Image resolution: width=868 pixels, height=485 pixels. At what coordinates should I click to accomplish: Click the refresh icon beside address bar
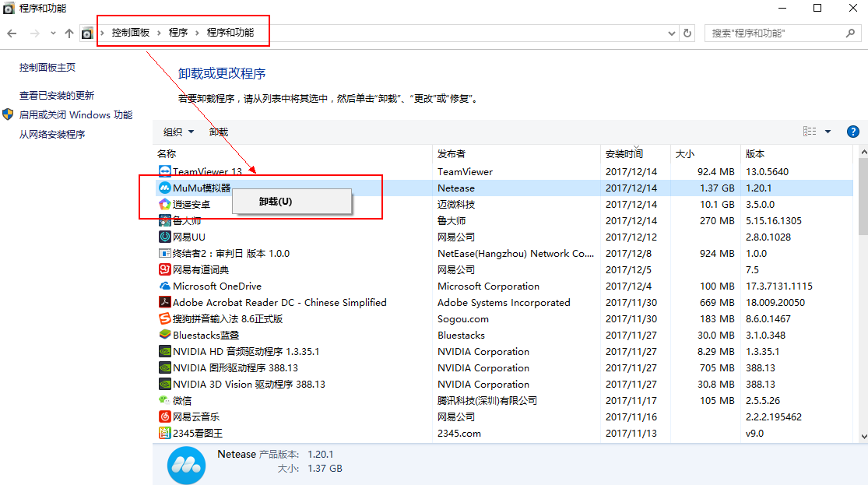686,33
